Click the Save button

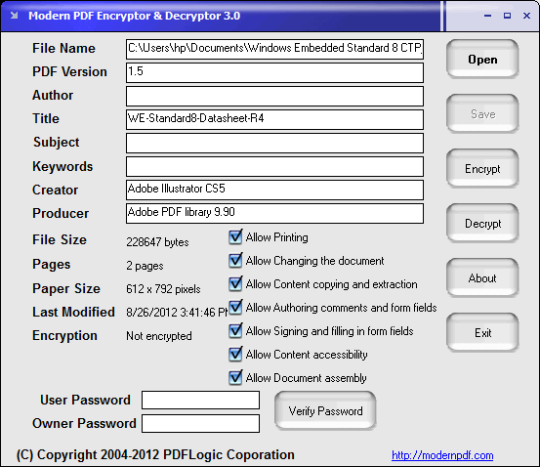tap(482, 114)
